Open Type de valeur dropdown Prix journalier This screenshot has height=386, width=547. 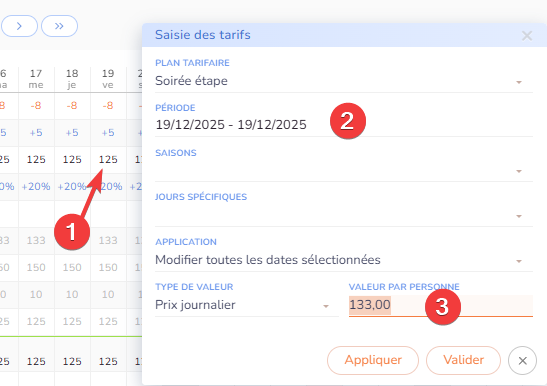click(247, 305)
